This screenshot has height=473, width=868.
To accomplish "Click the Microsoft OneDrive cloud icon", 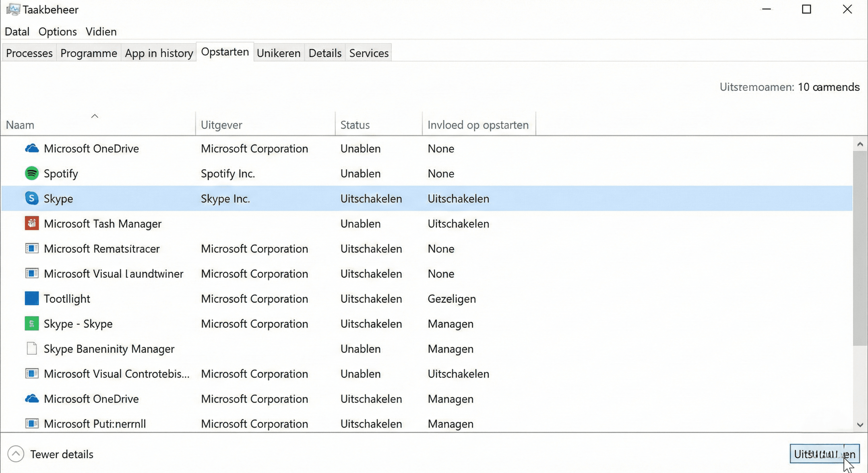I will point(32,148).
